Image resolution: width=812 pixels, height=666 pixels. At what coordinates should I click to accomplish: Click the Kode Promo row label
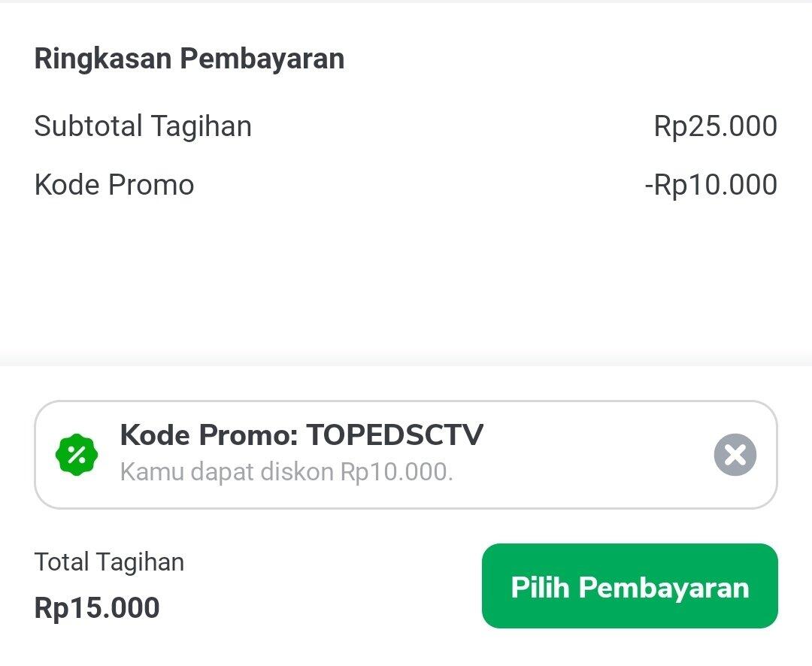(114, 184)
